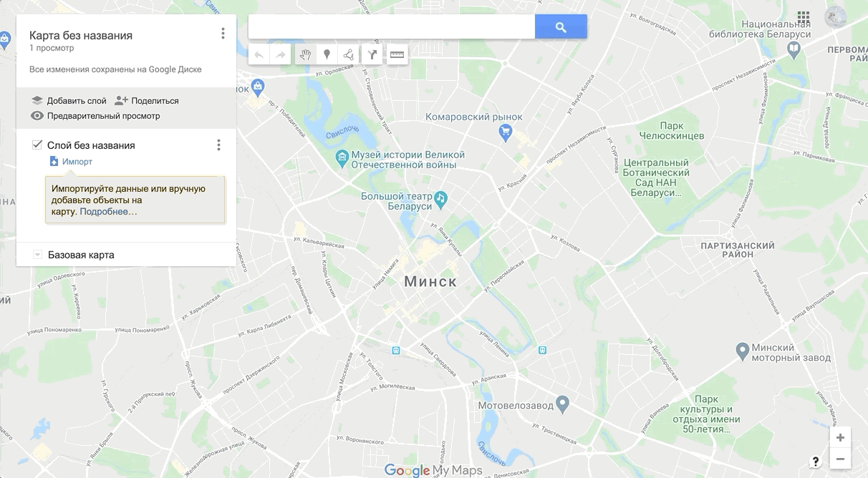Click the blue search button

pyautogui.click(x=561, y=27)
